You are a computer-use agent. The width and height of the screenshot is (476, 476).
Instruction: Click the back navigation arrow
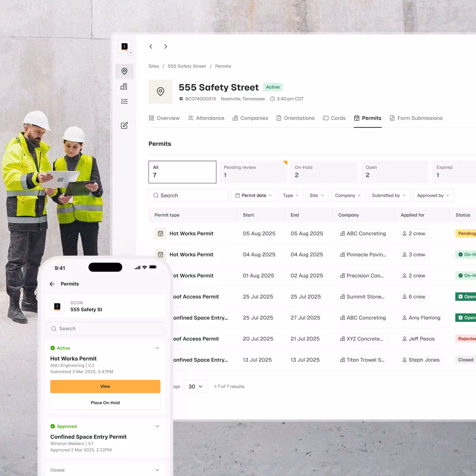point(151,46)
